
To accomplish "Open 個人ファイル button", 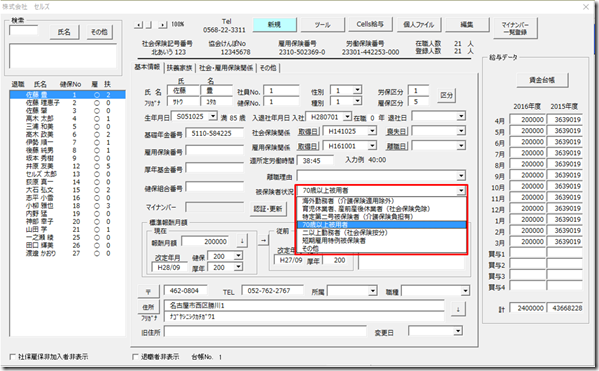I will [419, 24].
